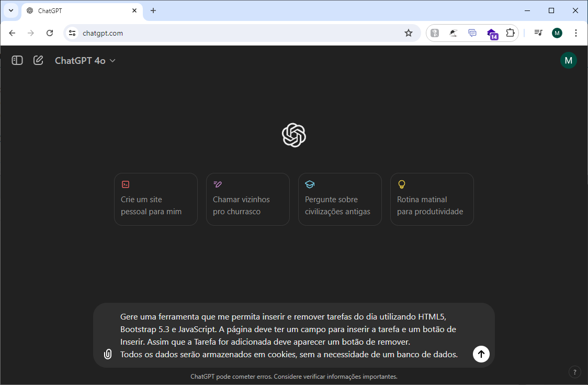The width and height of the screenshot is (588, 385).
Task: Click the ChatGPT logo in page center
Action: 294,135
